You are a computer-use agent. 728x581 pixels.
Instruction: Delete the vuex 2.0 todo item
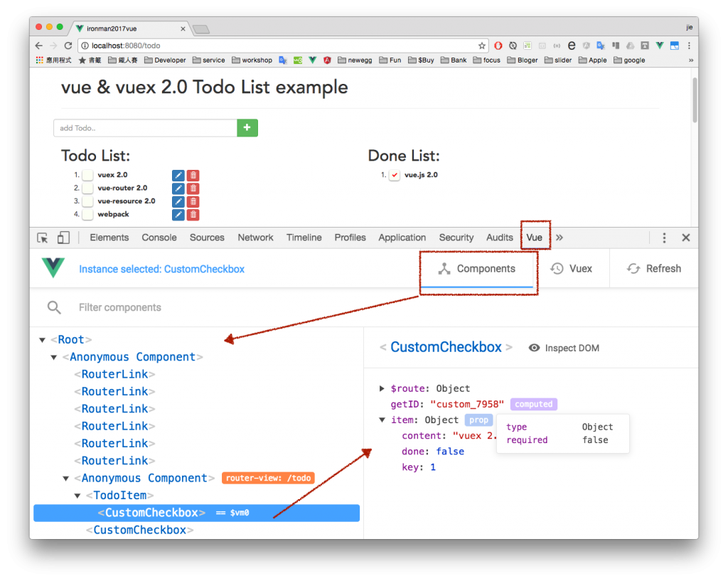(x=193, y=175)
